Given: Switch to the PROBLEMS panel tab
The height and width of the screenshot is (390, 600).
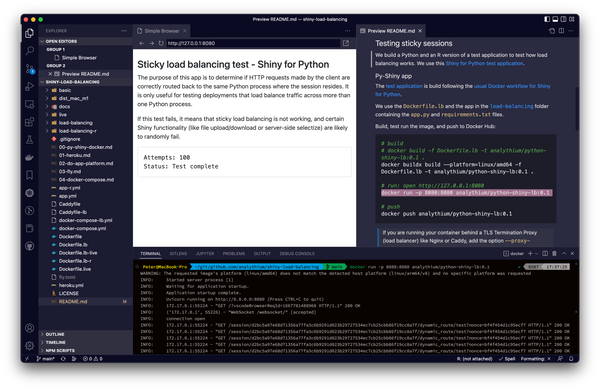Looking at the screenshot, I should coord(234,253).
